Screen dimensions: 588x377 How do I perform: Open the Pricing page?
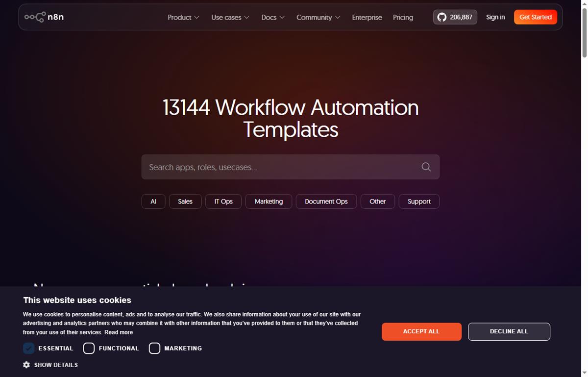pyautogui.click(x=403, y=17)
